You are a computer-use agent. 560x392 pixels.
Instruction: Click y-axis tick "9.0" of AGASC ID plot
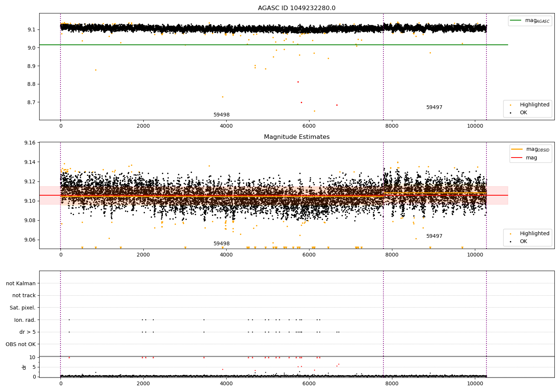(x=31, y=48)
